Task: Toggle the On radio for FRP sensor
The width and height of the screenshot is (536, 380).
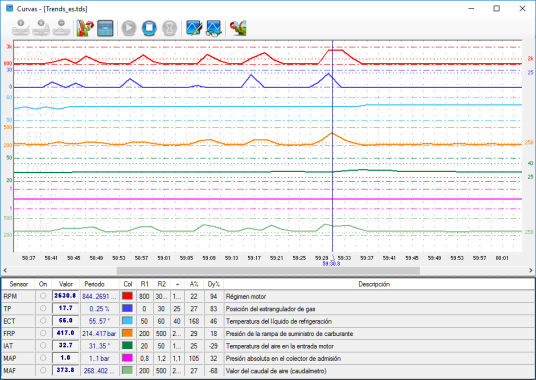Action: pyautogui.click(x=43, y=333)
